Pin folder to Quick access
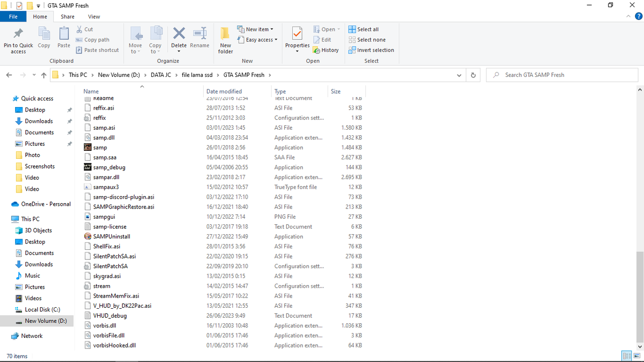The width and height of the screenshot is (644, 362). (18, 40)
